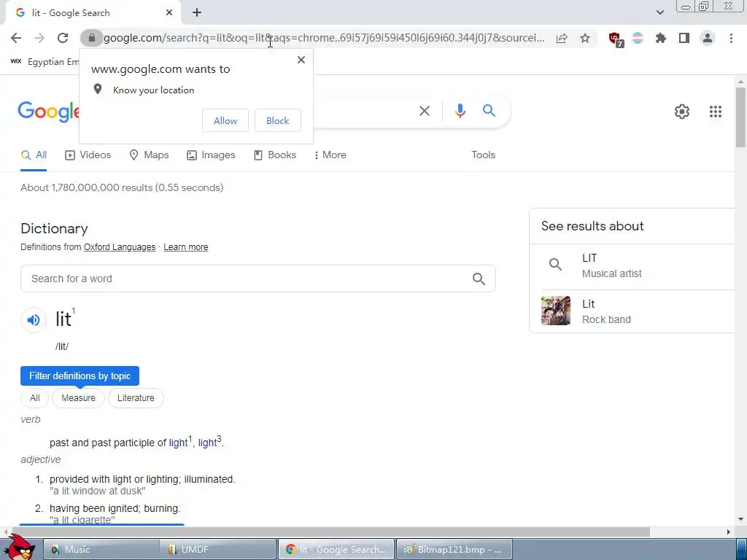Click the Learn more link
747x560 pixels.
point(186,247)
